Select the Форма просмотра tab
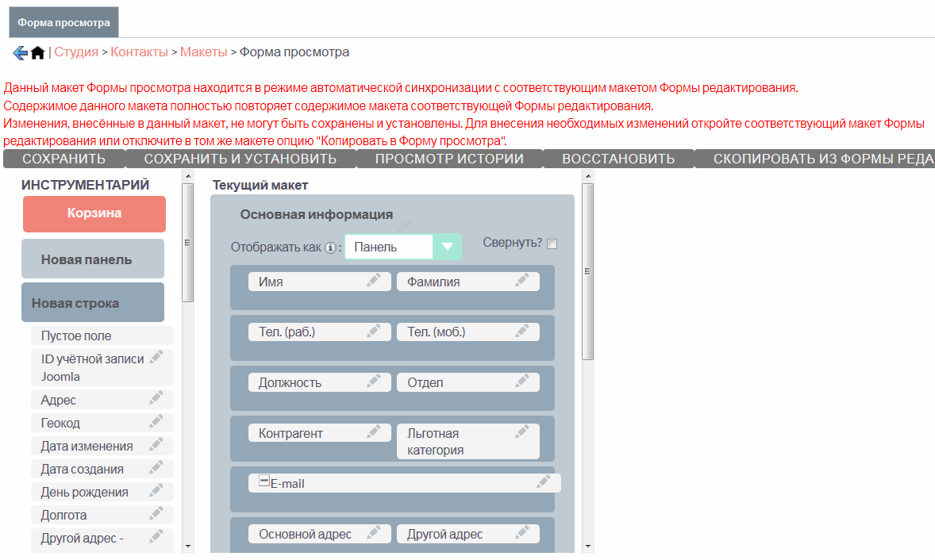935x560 pixels. (63, 22)
